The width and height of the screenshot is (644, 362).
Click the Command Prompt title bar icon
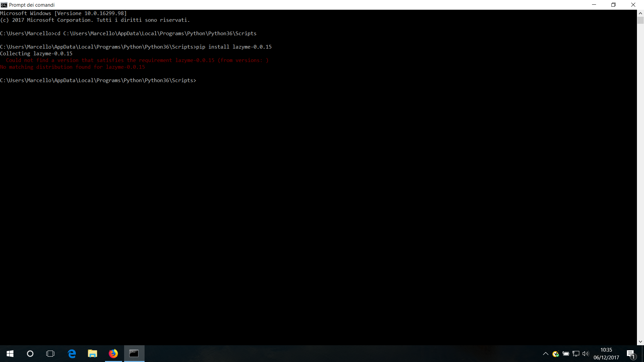[4, 5]
